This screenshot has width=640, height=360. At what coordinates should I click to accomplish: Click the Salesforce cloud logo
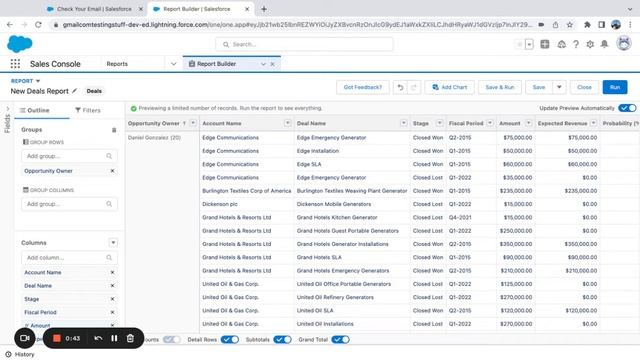point(20,44)
